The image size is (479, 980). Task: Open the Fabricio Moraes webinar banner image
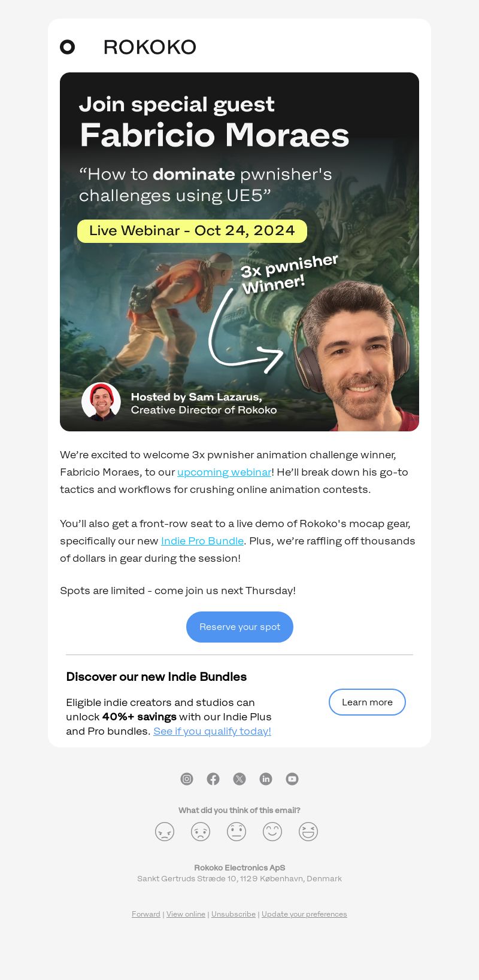pos(239,252)
